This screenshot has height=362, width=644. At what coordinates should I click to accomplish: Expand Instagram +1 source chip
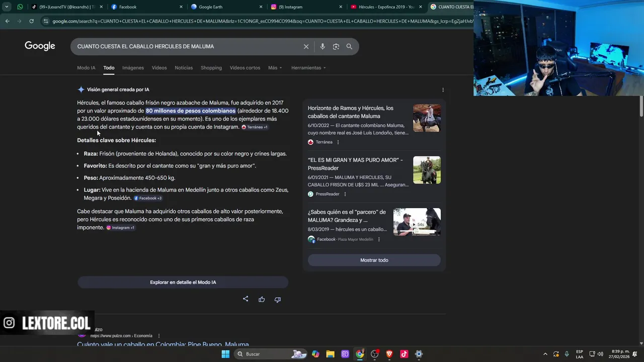coord(120,228)
